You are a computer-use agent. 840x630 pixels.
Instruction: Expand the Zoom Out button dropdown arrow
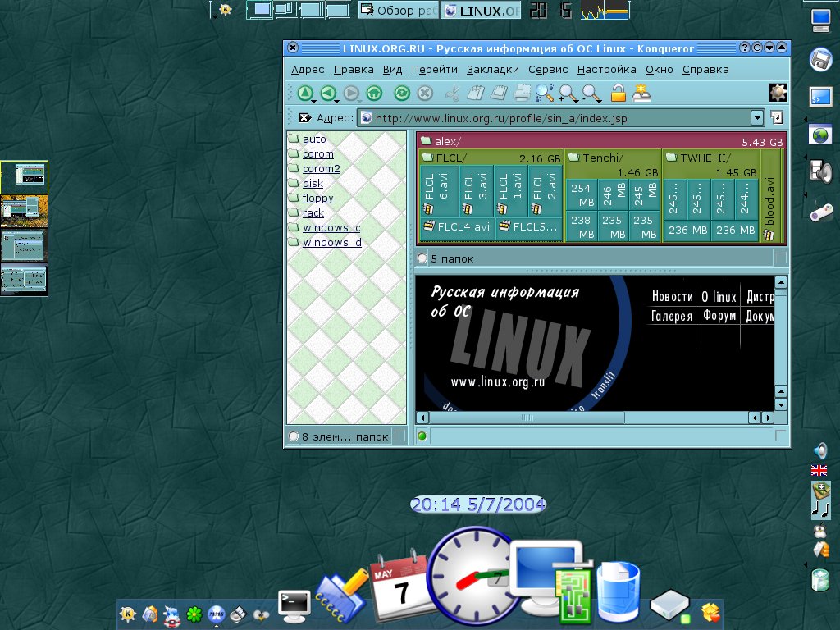click(600, 101)
